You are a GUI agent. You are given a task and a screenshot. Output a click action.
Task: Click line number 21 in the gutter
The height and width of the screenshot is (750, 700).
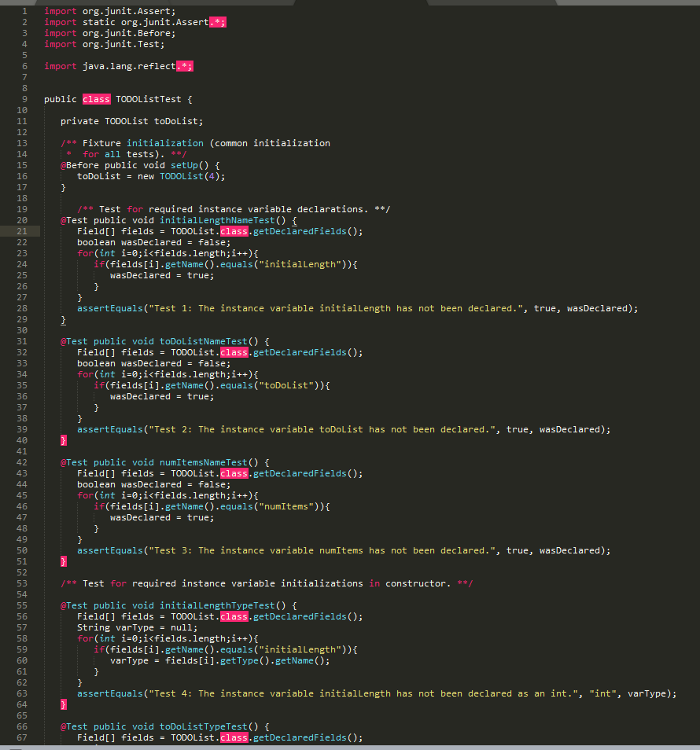pyautogui.click(x=21, y=230)
